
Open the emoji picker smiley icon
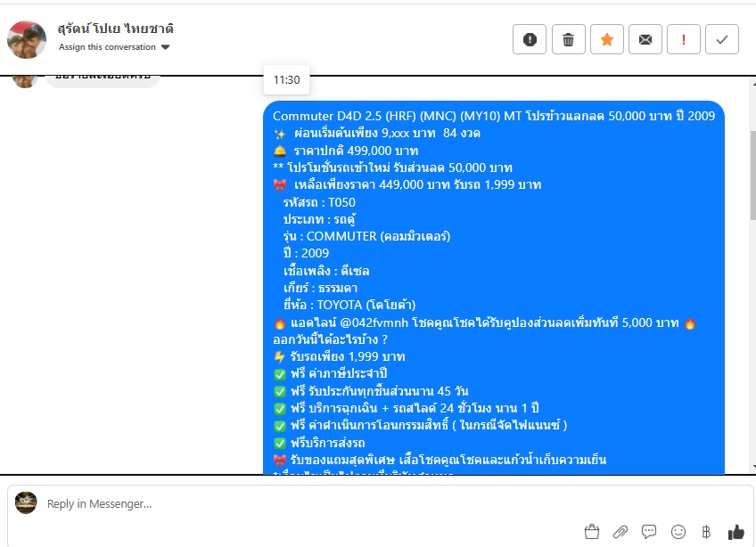click(678, 532)
